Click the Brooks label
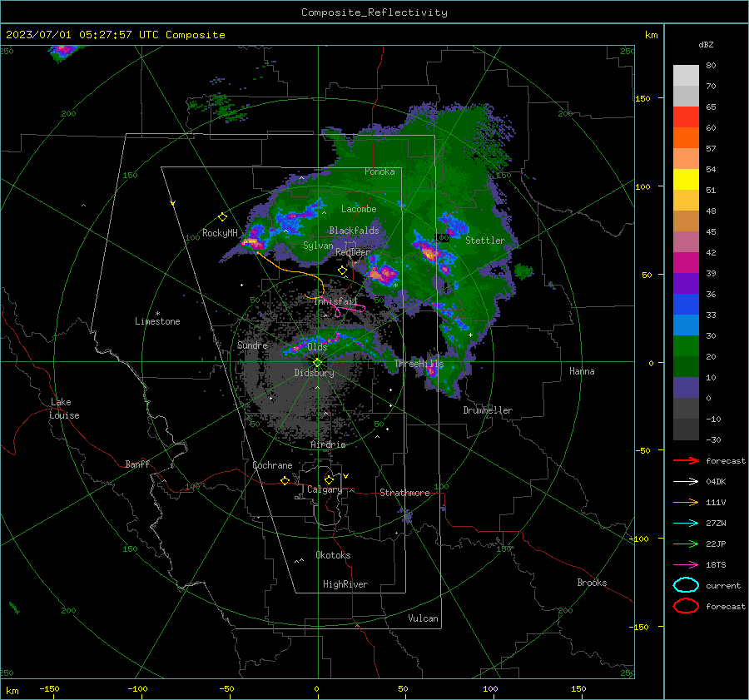The width and height of the screenshot is (749, 700). [592, 583]
